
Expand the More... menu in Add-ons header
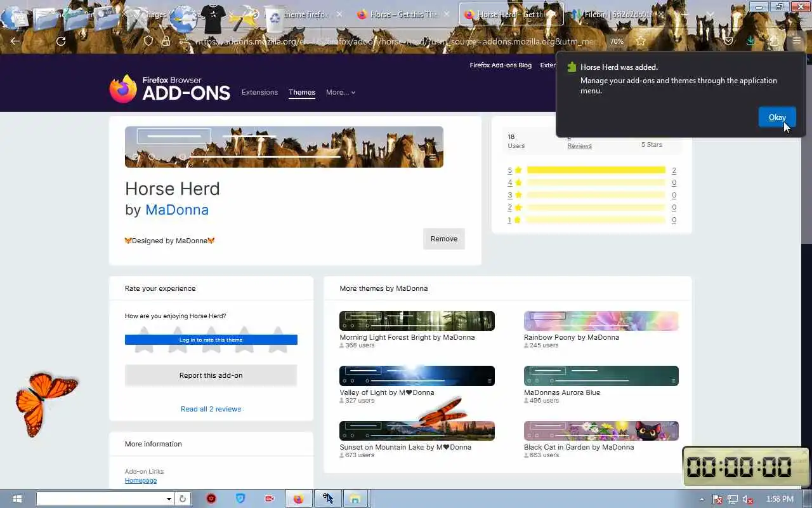(341, 92)
